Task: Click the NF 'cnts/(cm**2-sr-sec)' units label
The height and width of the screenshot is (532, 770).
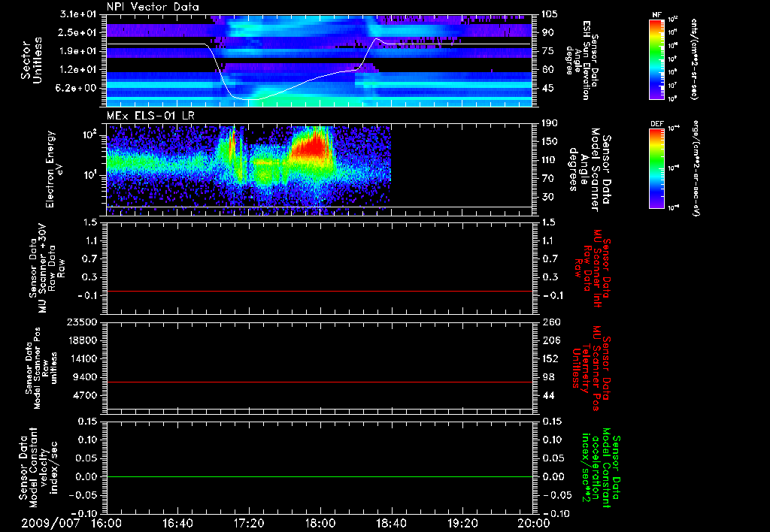Action: click(x=694, y=59)
